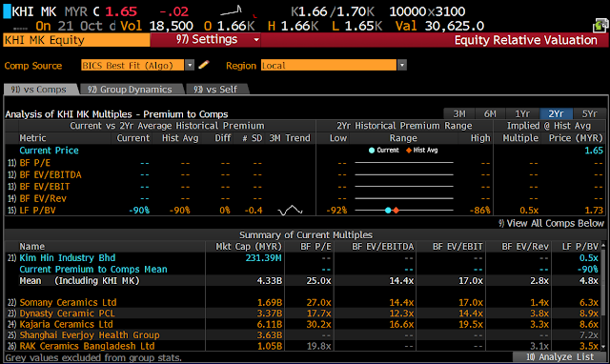Switch to the vs Self tab

pos(215,90)
